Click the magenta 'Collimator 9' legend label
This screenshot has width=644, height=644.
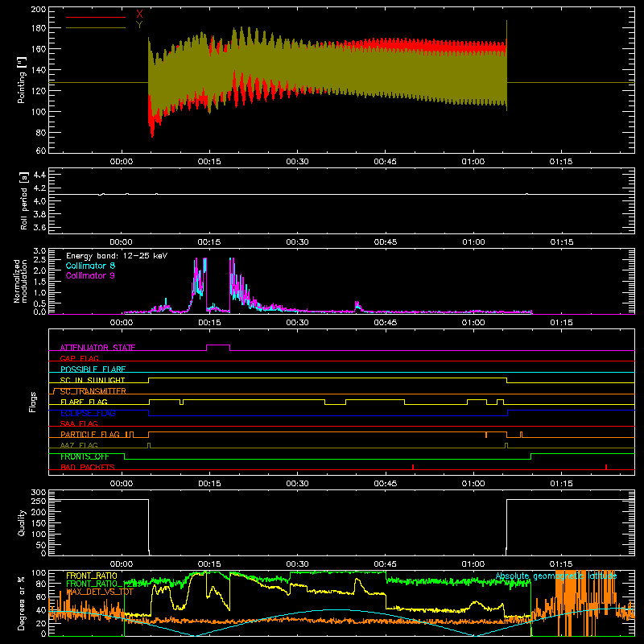(x=90, y=275)
